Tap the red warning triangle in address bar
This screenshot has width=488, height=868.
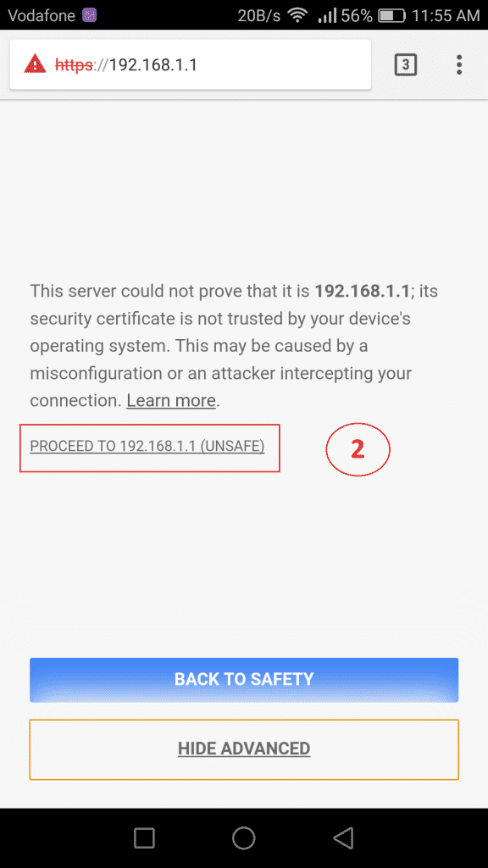(35, 64)
